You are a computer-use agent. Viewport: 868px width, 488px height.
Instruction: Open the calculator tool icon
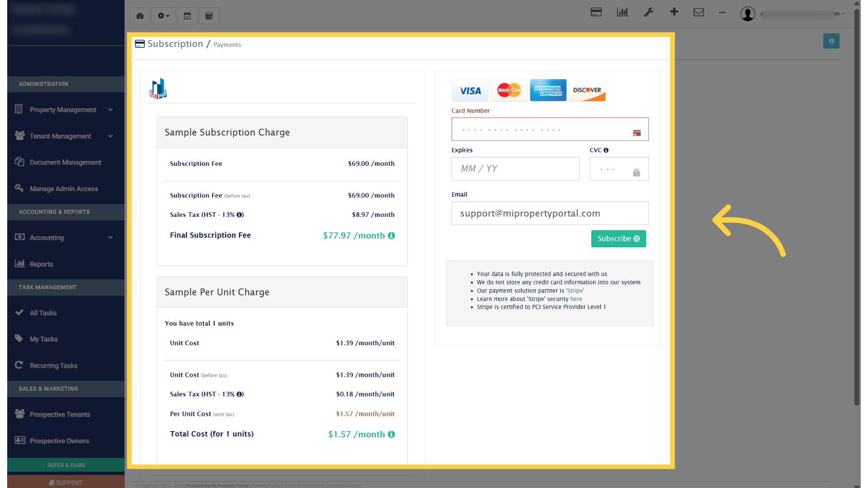tap(209, 15)
